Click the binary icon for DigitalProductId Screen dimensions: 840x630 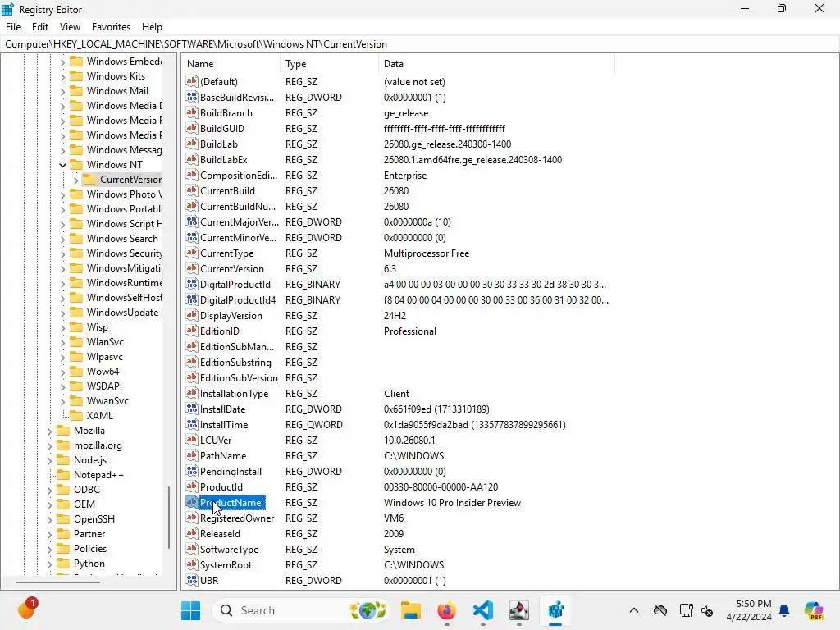(192, 284)
